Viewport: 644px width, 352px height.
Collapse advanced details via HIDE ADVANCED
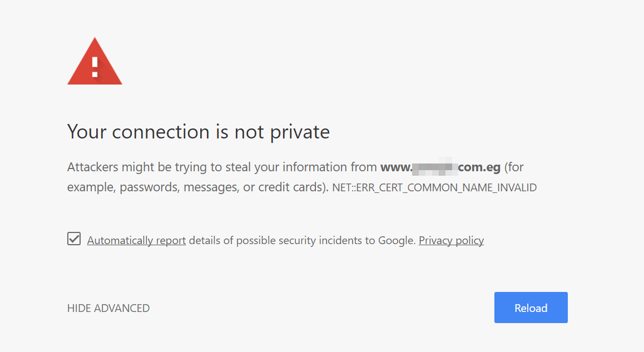pyautogui.click(x=108, y=308)
